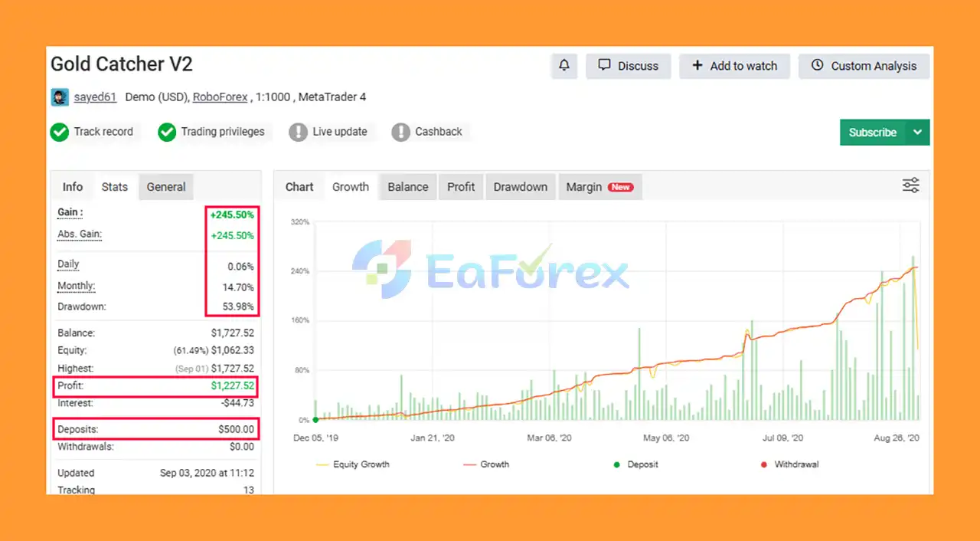Click the green Subscribe button

coord(873,133)
